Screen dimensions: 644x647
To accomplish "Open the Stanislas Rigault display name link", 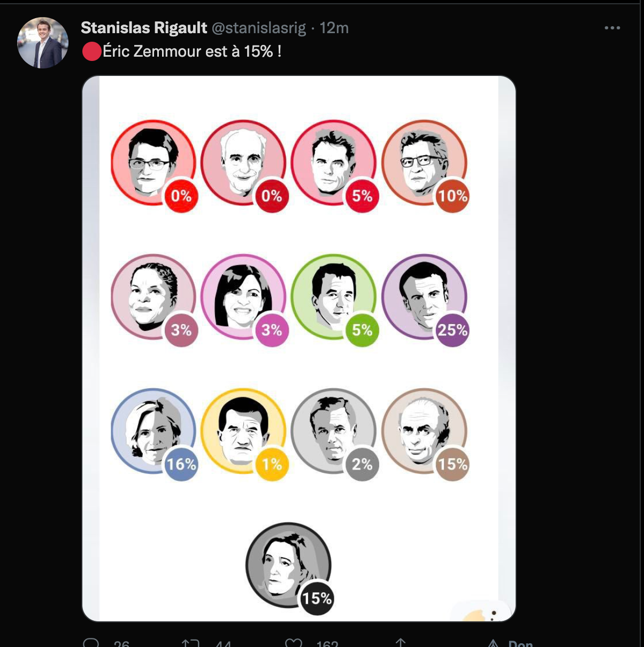I will click(144, 28).
